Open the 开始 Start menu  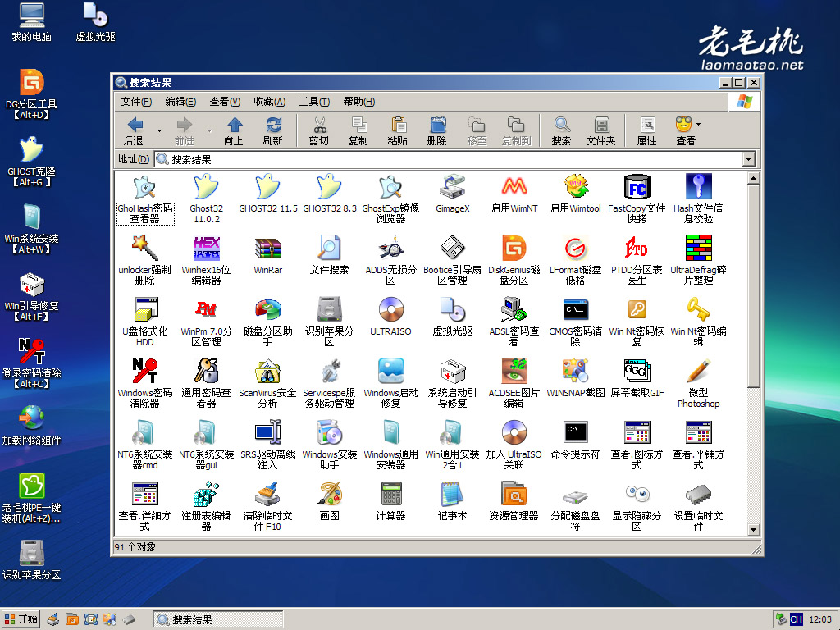21,619
